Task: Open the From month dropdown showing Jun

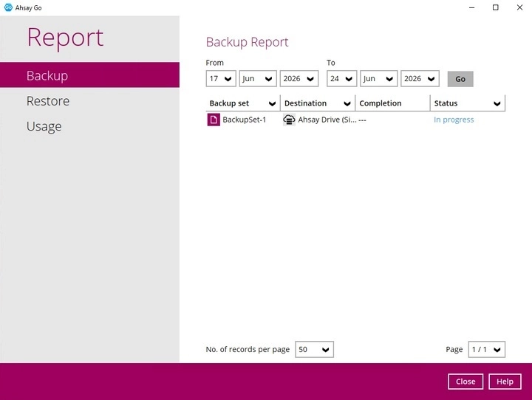Action: [x=258, y=79]
